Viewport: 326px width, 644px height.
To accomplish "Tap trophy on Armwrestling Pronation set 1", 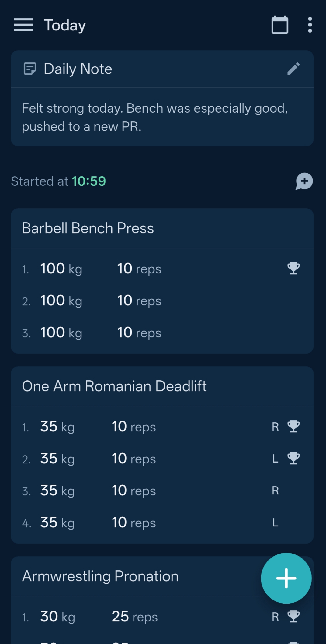I will click(293, 616).
